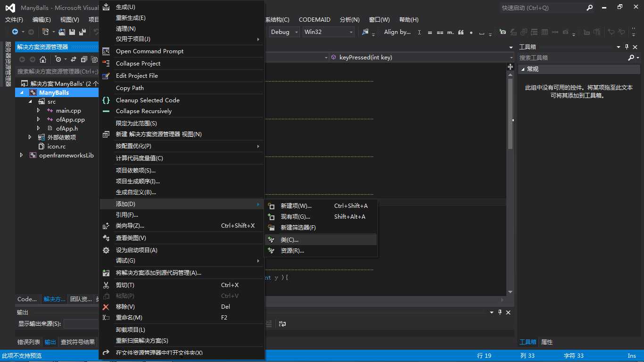Click the Home icon in Solution Explorer
Viewport: 644px width, 362px height.
click(43, 59)
